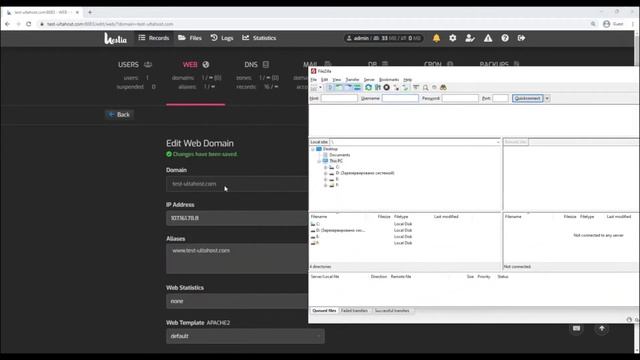640x360 pixels.
Task: Cancel current operation icon in FileZilla
Action: [387, 87]
